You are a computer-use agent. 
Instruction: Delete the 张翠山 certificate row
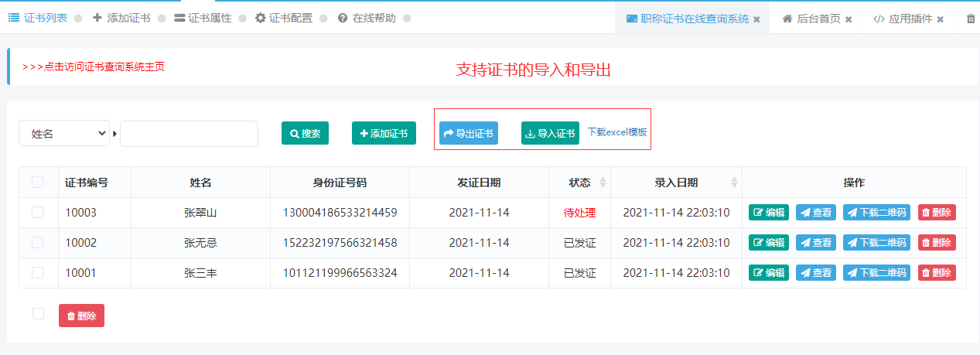(937, 213)
